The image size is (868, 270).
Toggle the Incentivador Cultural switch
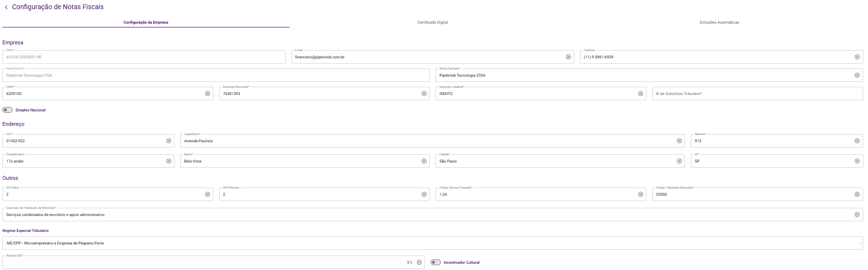[x=435, y=262]
